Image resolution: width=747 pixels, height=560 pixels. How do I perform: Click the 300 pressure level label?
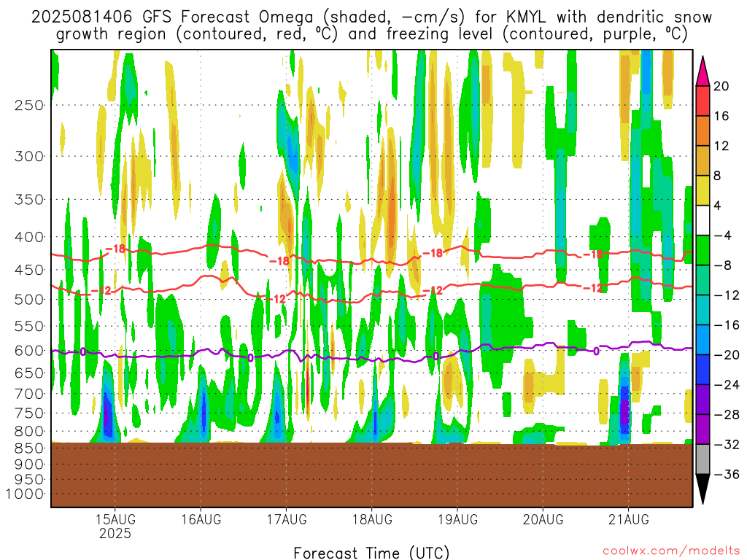click(x=29, y=156)
